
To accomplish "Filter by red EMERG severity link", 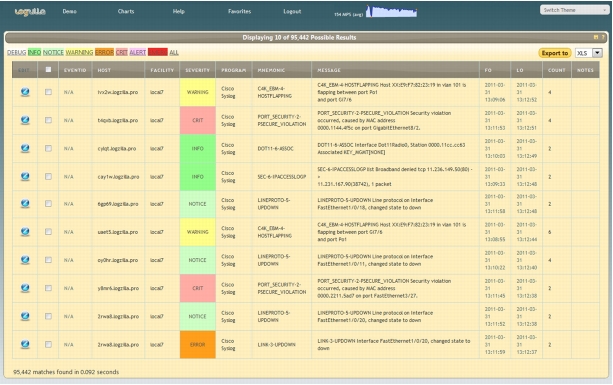I will coord(158,52).
